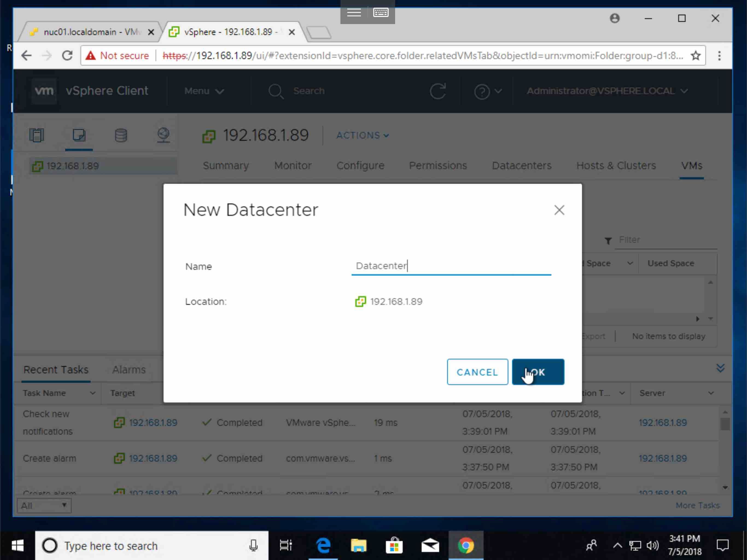Viewport: 747px width, 560px height.
Task: Switch to Hosts & Clusters tab
Action: [x=616, y=165]
